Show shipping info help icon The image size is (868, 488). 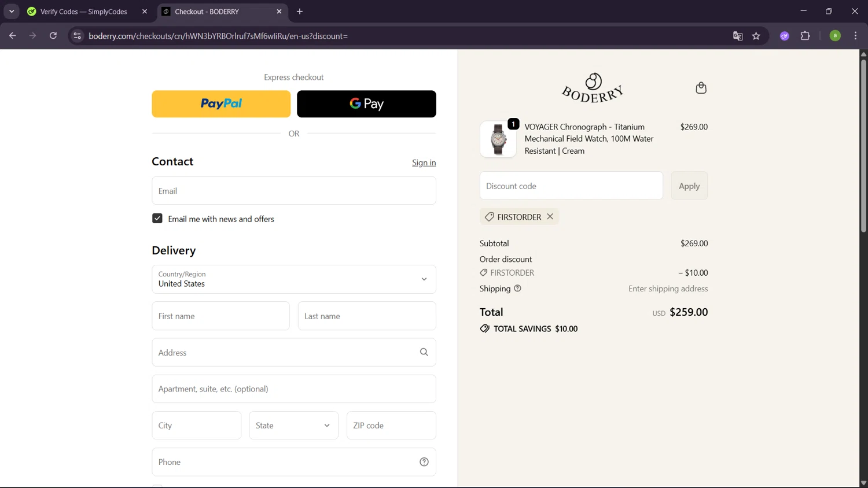517,289
